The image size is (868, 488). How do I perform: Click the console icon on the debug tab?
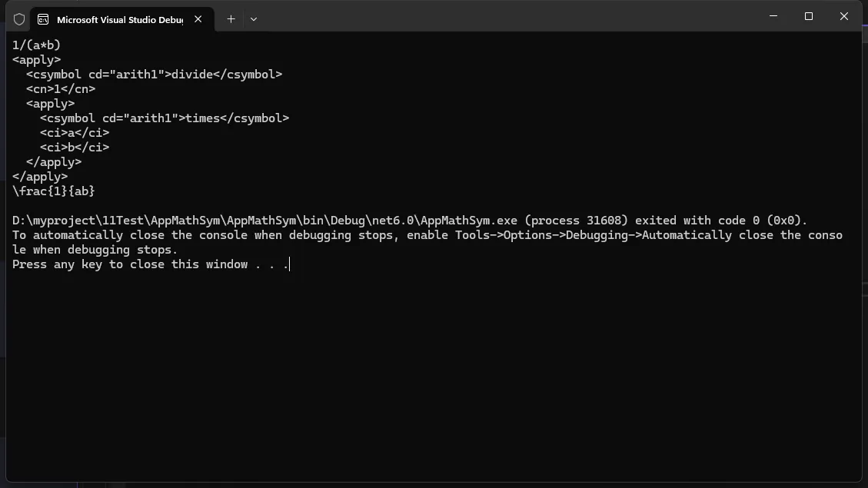(x=43, y=19)
